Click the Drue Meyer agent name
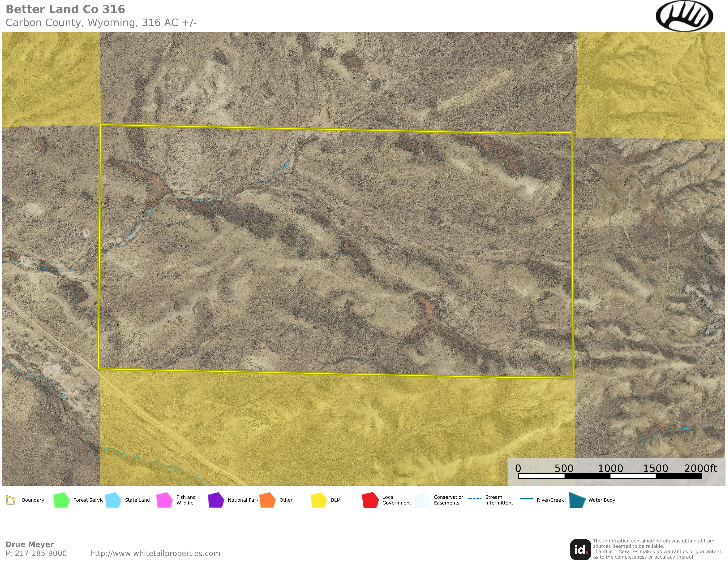 tap(30, 544)
